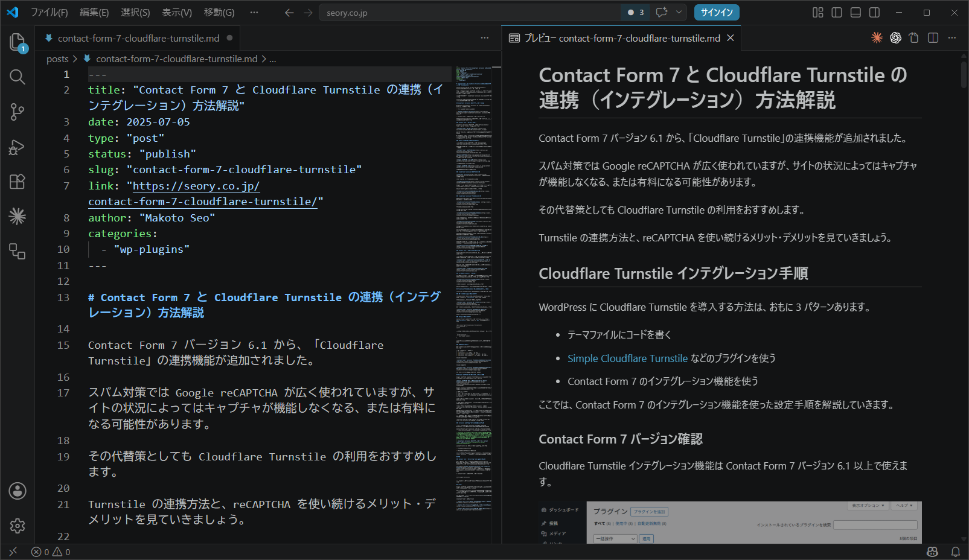Click the 'テーマファイルにコードを書く' bullet
The width and height of the screenshot is (969, 560).
click(x=619, y=335)
